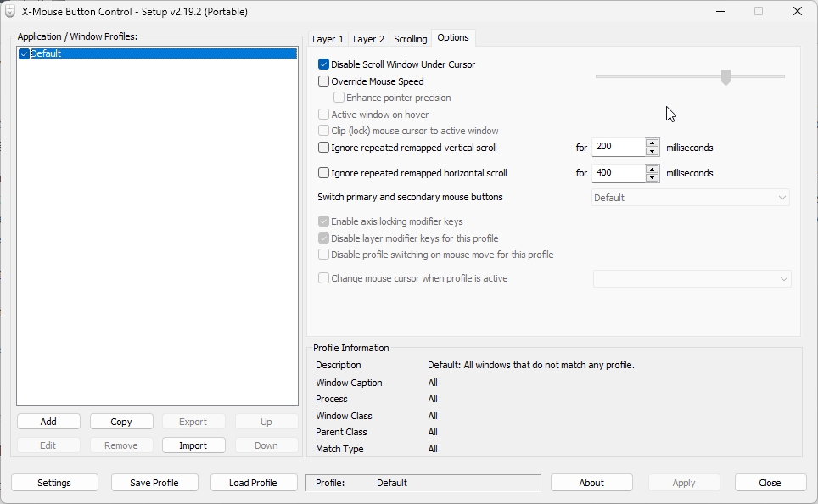Click the 'Default: All windows' description text

point(531,365)
